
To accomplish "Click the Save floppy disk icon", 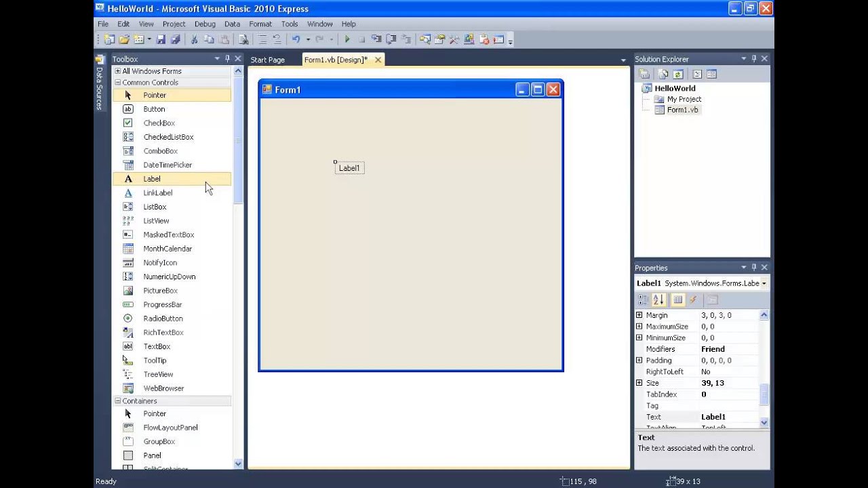I will 161,39.
